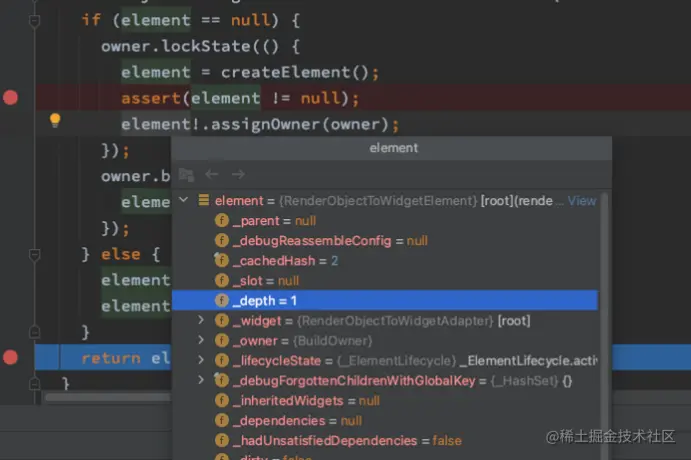691x460 pixels.
Task: Click createElement() in the code
Action: coord(295,72)
